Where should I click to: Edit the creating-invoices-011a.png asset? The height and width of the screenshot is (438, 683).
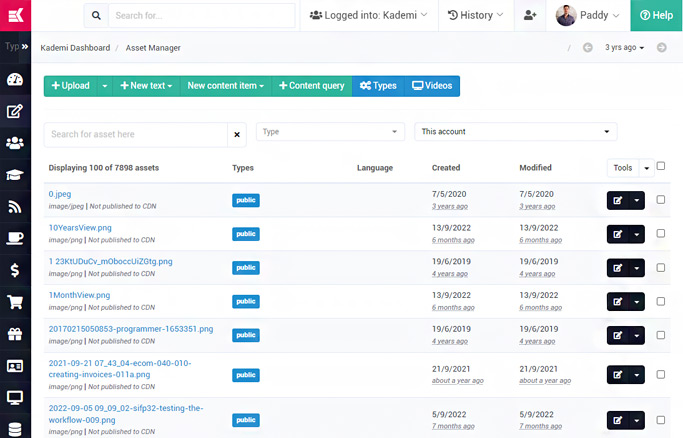[618, 375]
